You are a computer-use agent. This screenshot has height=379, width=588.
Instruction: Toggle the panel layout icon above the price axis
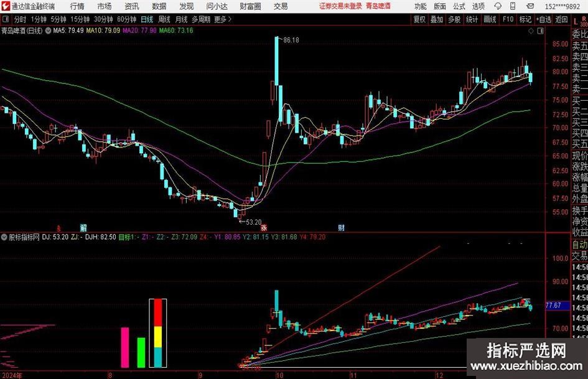(x=540, y=30)
